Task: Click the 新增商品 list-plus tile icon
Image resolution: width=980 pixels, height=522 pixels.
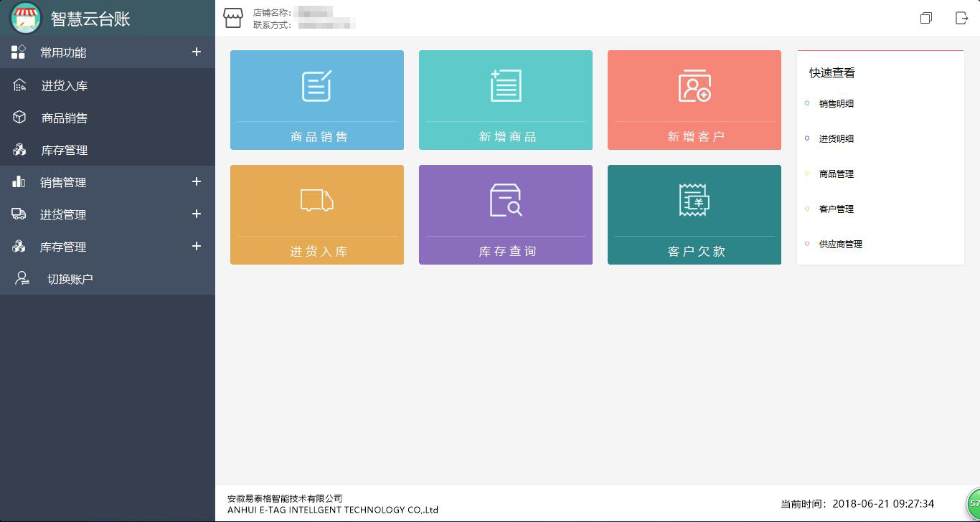Action: [506, 86]
